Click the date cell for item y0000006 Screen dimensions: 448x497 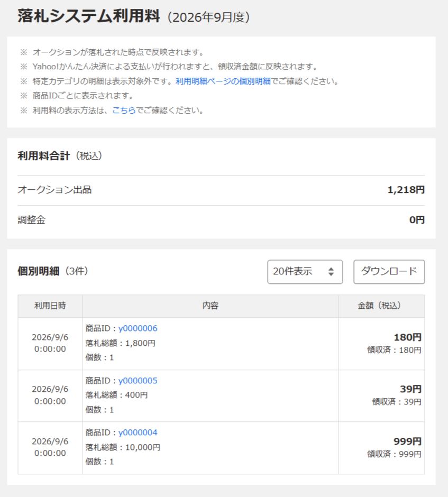(x=50, y=343)
